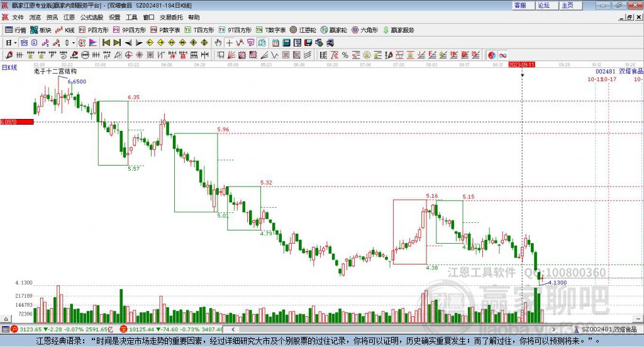Open the calculator icon
The width and height of the screenshot is (644, 347).
pos(286,43)
